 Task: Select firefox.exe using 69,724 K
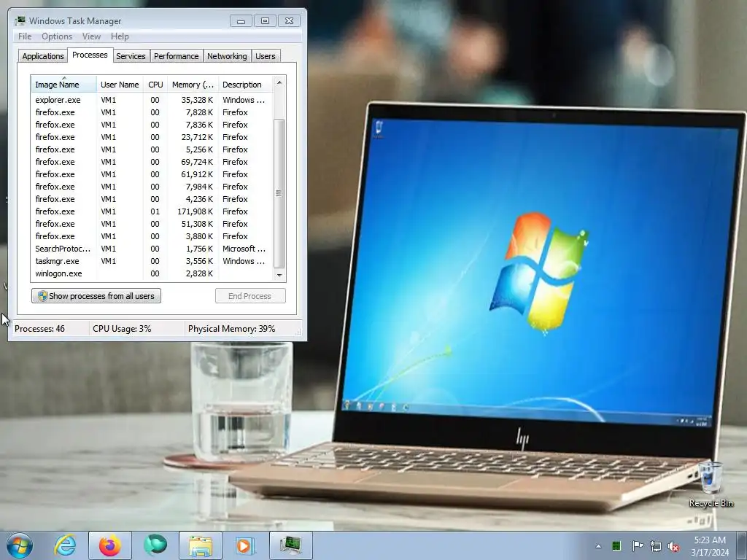(x=152, y=162)
